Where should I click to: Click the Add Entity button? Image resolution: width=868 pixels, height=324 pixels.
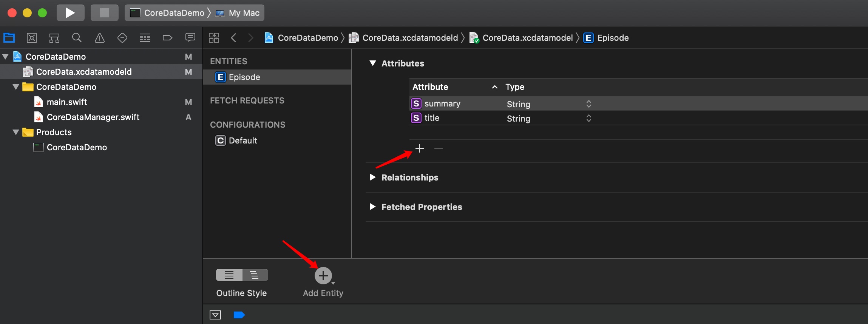click(x=323, y=276)
